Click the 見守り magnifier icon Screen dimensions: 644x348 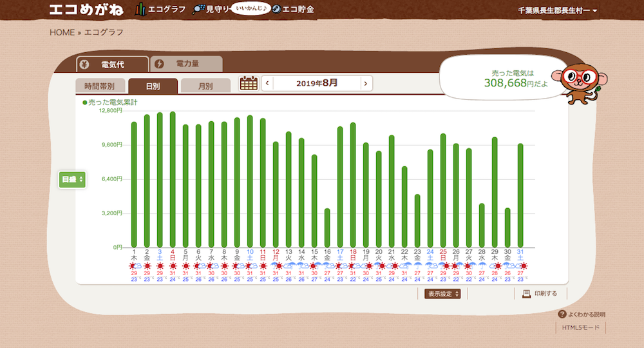coord(198,10)
